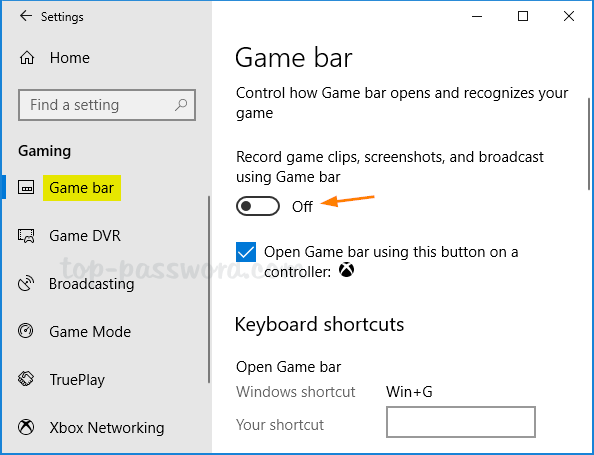Select the Game bar sidebar icon
The width and height of the screenshot is (594, 455).
[26, 188]
